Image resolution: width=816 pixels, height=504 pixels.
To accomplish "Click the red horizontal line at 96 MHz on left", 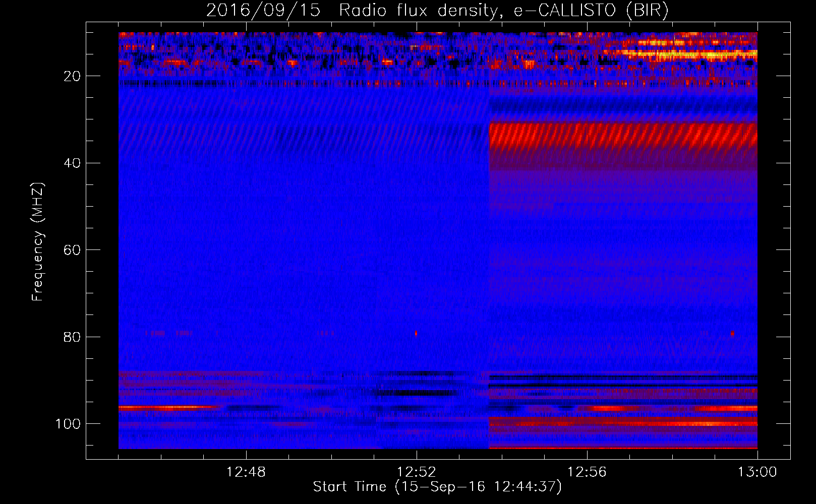I will pyautogui.click(x=170, y=407).
